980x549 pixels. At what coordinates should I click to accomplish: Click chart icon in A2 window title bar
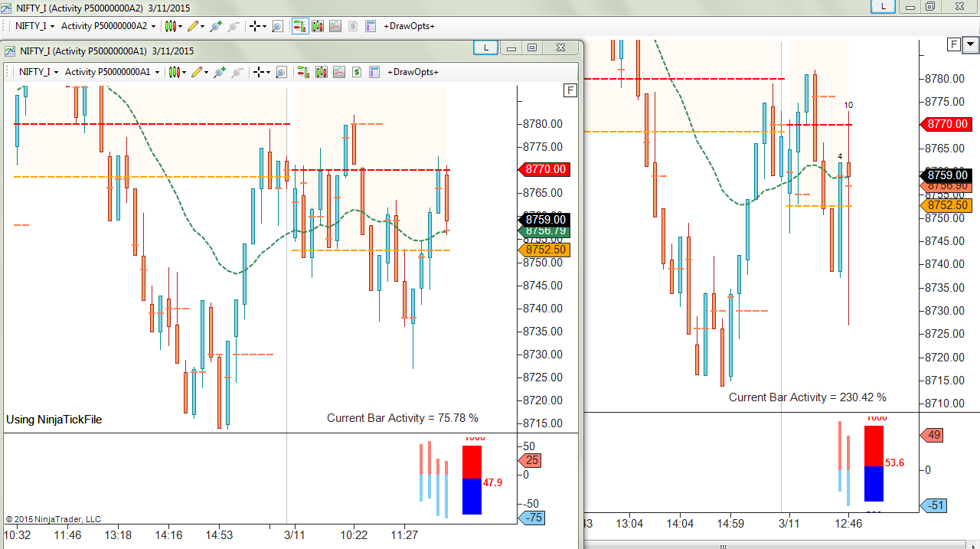pos(7,7)
